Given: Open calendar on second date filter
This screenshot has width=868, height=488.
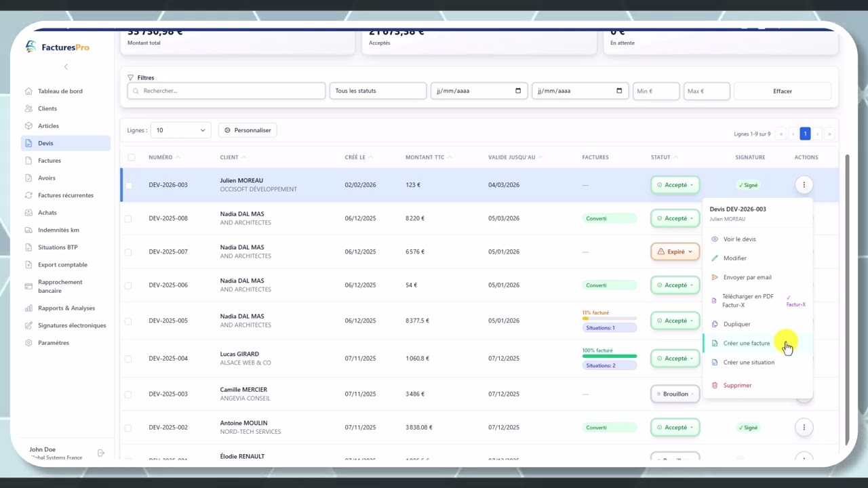Looking at the screenshot, I should pos(619,91).
